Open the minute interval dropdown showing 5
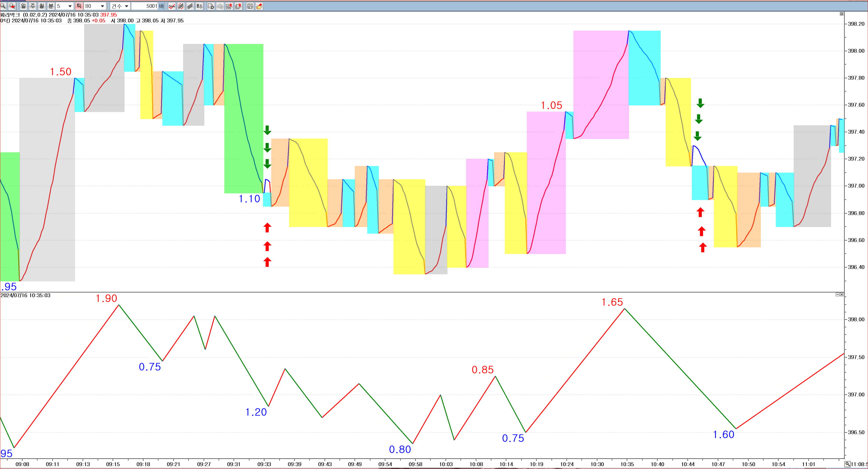This screenshot has width=868, height=469. pos(70,6)
